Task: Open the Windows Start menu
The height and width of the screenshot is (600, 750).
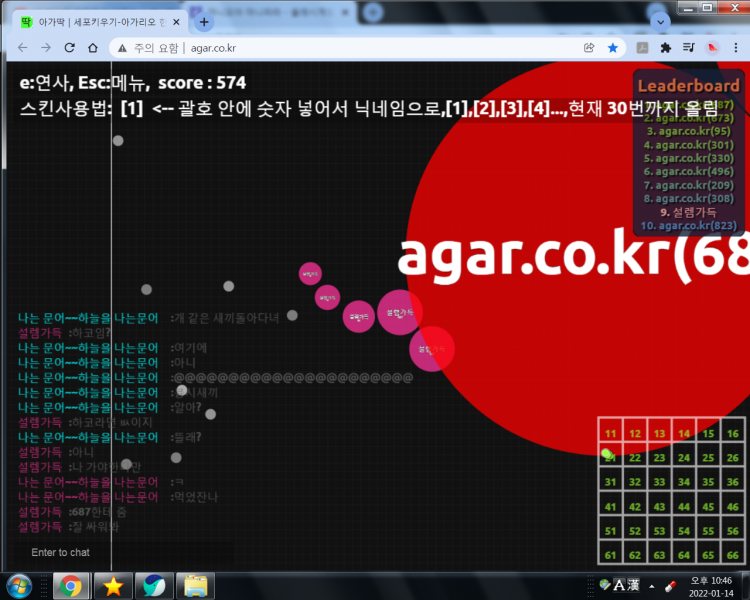Action: pyautogui.click(x=20, y=586)
